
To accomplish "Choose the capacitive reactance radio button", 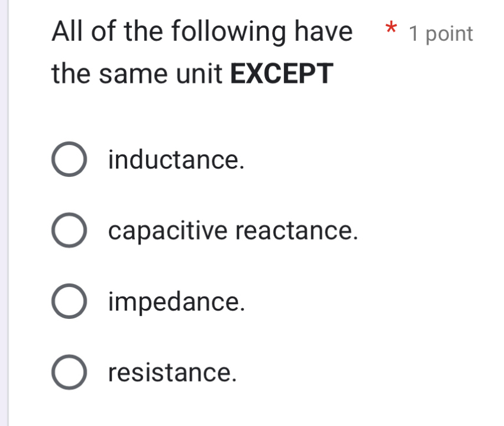I will click(69, 231).
